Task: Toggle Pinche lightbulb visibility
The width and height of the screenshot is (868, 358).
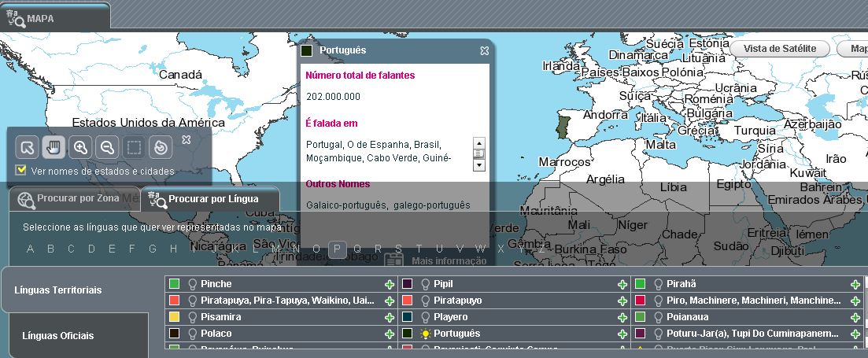Action: (193, 284)
